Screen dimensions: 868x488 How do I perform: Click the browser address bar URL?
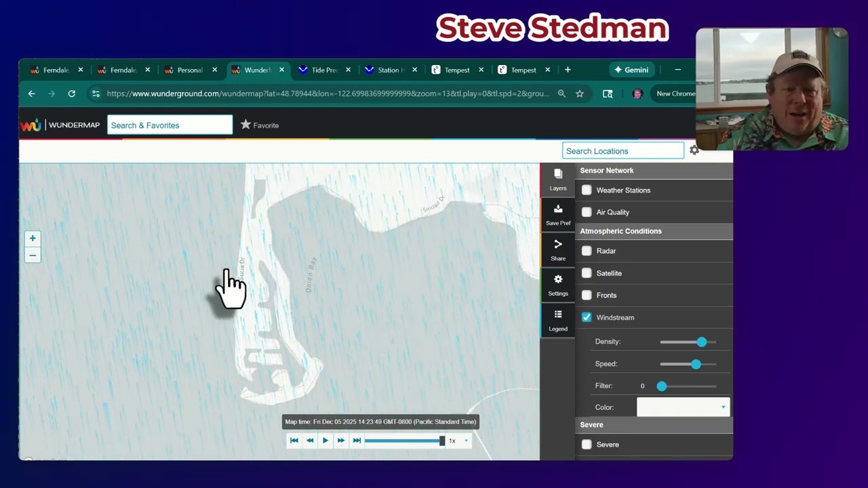328,94
